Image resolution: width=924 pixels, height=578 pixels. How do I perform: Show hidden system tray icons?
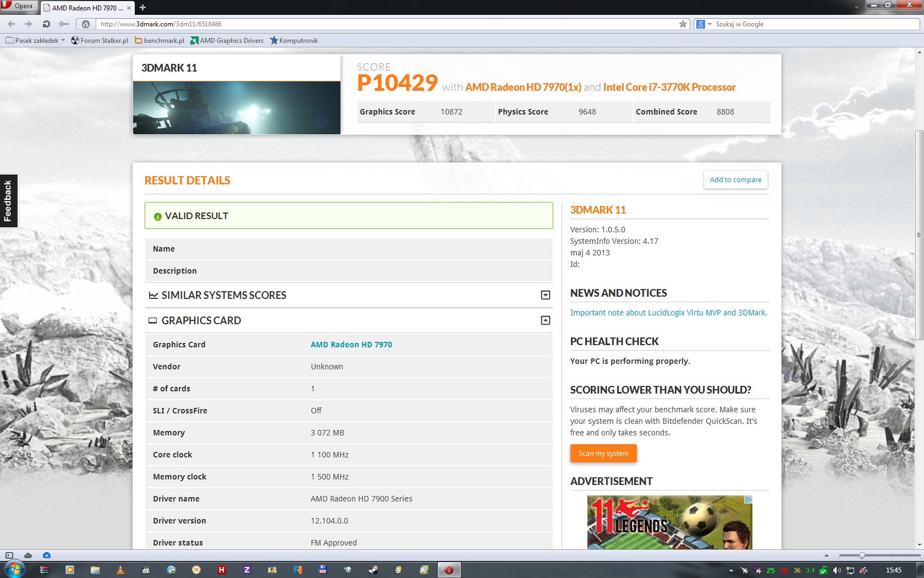(x=731, y=570)
